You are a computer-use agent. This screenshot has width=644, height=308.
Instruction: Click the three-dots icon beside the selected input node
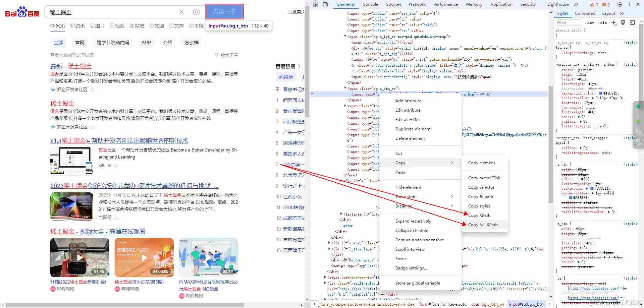313,94
